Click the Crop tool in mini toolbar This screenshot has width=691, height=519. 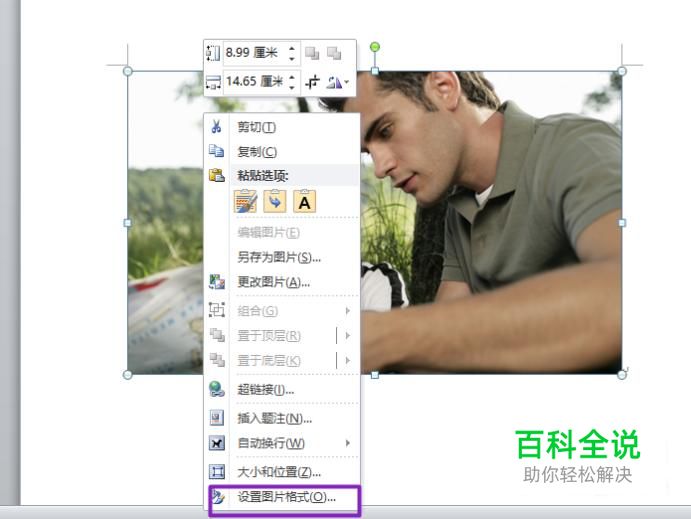[x=312, y=82]
